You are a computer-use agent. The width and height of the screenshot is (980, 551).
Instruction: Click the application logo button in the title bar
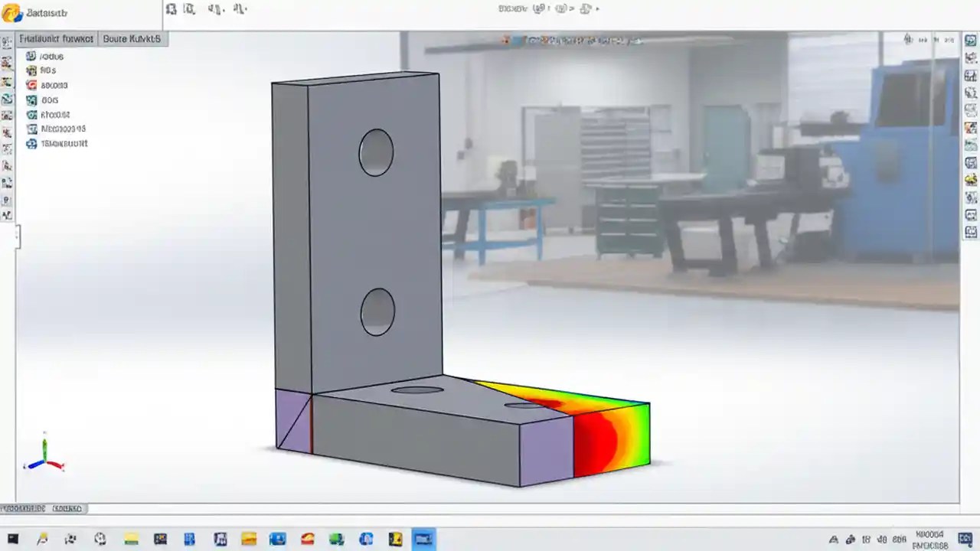pos(11,12)
